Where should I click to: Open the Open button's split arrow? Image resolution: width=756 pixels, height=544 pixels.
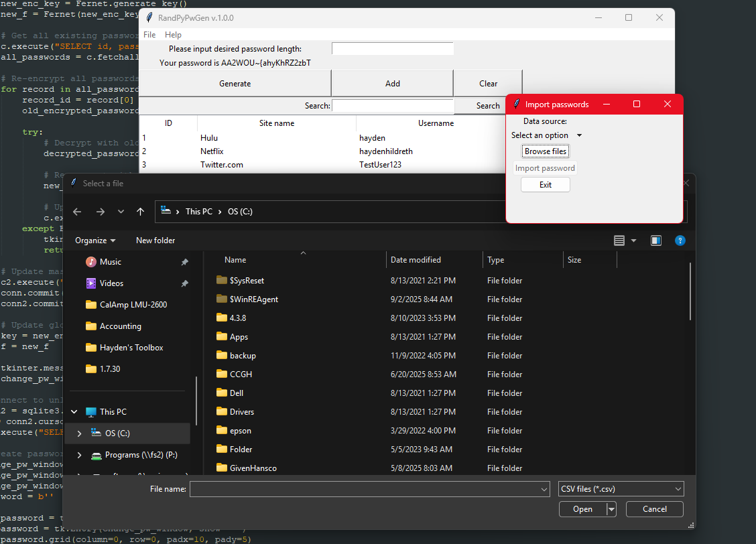pos(611,509)
